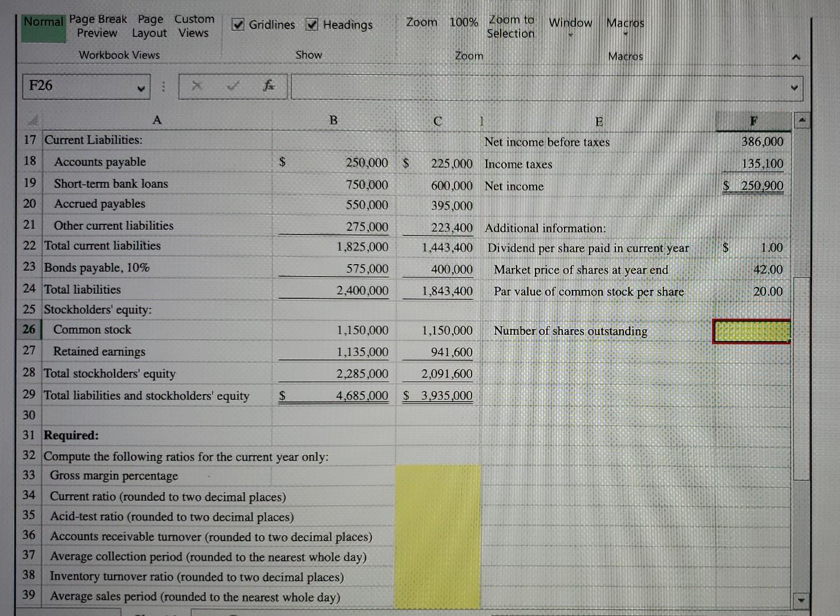Collapse the ribbon using the chevron
Viewport: 840px width, 616px height.
pyautogui.click(x=797, y=56)
